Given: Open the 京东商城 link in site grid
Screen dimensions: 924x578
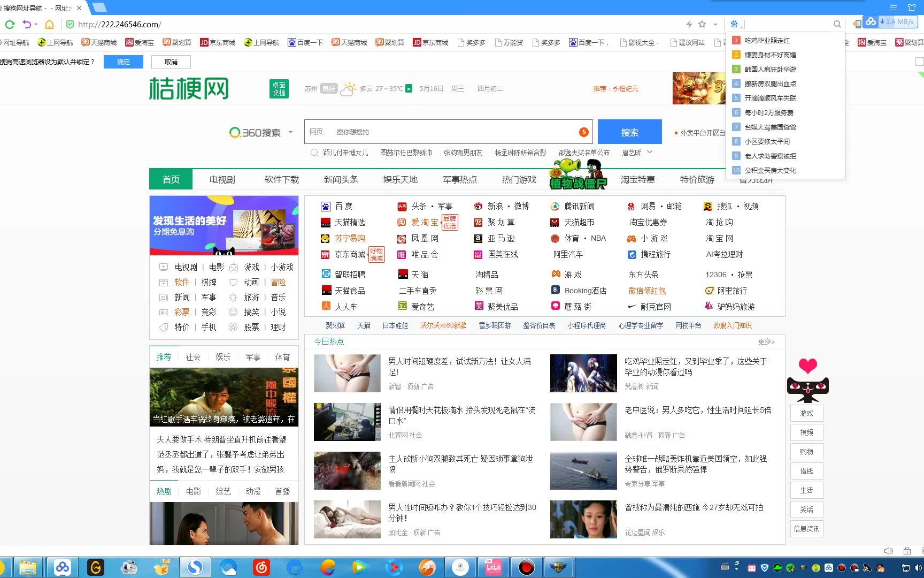Looking at the screenshot, I should (350, 255).
